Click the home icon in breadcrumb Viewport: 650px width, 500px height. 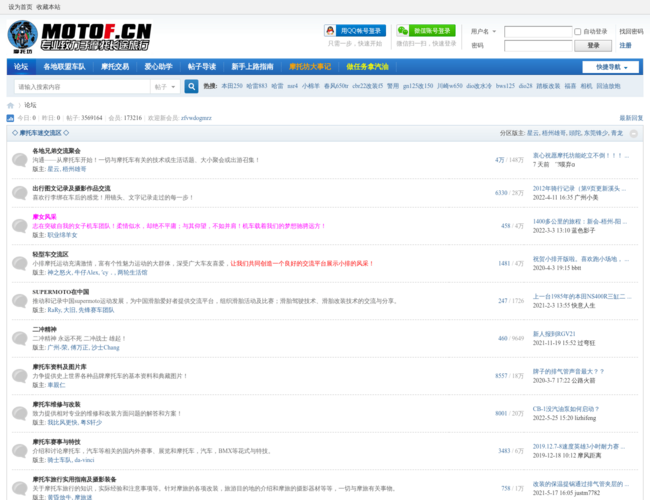(x=11, y=105)
